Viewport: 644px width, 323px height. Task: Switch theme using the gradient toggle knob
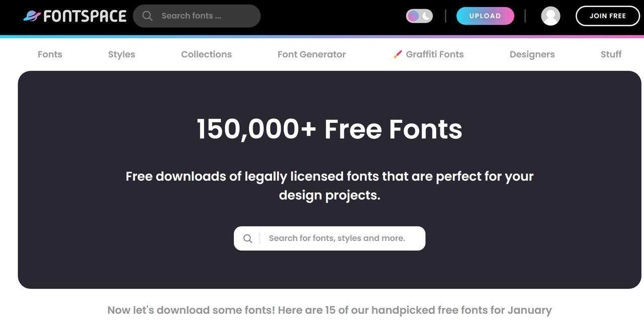413,16
